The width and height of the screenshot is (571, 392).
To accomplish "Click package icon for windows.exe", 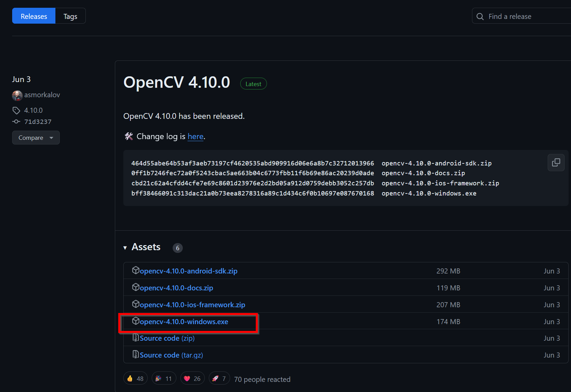I will pyautogui.click(x=135, y=321).
